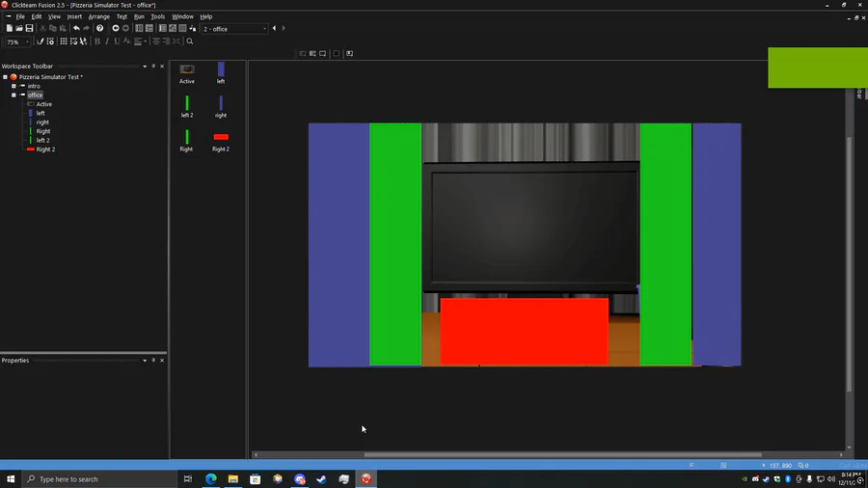Click the taskbar search box
Image resolution: width=868 pixels, height=488 pixels.
click(x=99, y=479)
